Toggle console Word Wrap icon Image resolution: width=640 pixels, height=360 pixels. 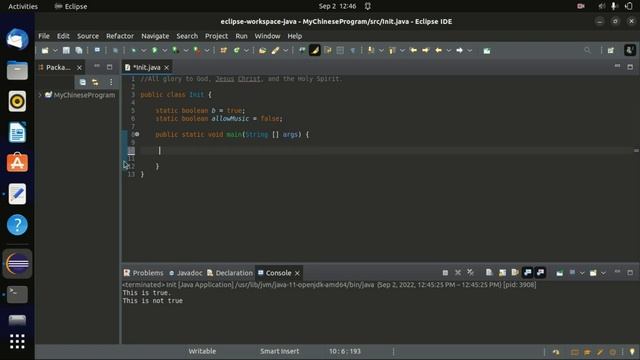(x=515, y=273)
